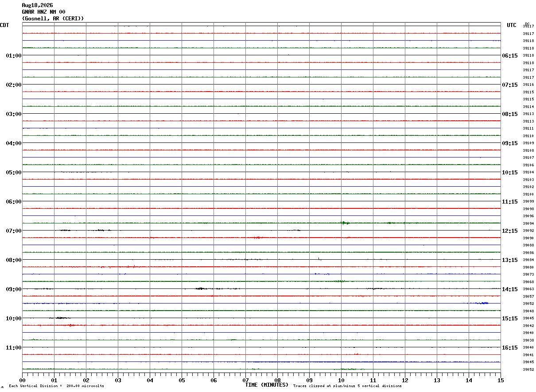Click the green signal burst near minute 10
The width and height of the screenshot is (536, 392).
tap(345, 223)
